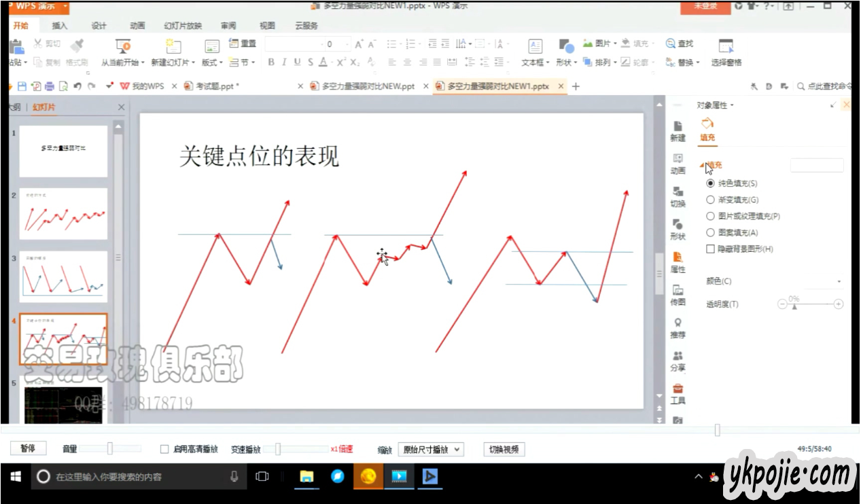Select the 图片或纹理填充(P) radio option
Screen dimensions: 861x504
(x=711, y=216)
